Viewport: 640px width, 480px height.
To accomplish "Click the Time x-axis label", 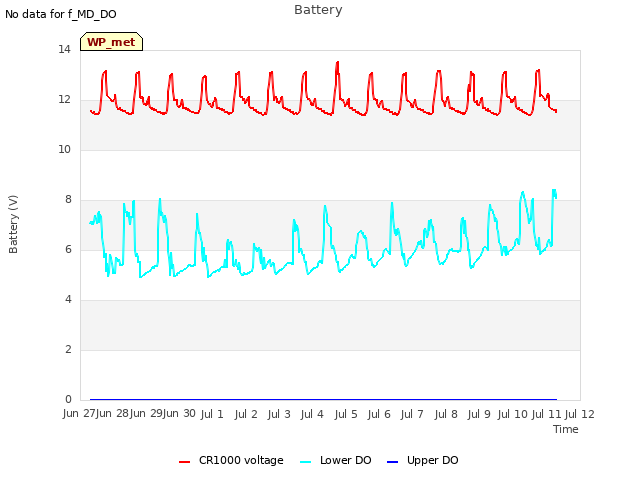I will click(566, 429).
